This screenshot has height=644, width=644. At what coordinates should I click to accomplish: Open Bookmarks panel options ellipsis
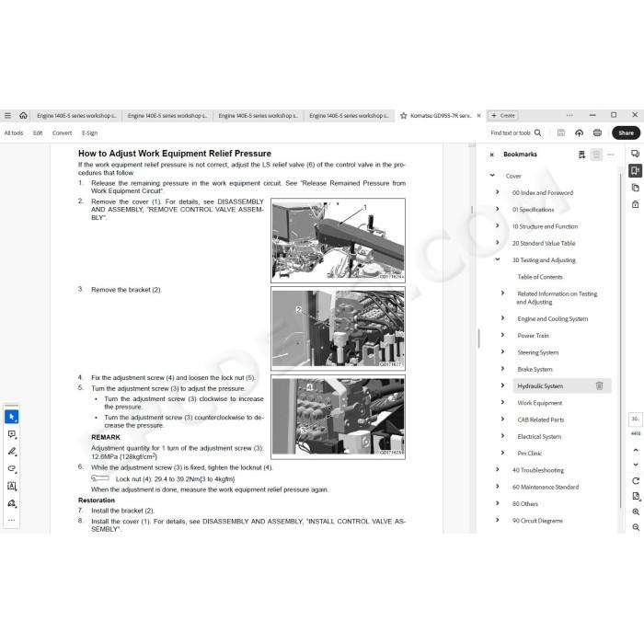pyautogui.click(x=611, y=155)
